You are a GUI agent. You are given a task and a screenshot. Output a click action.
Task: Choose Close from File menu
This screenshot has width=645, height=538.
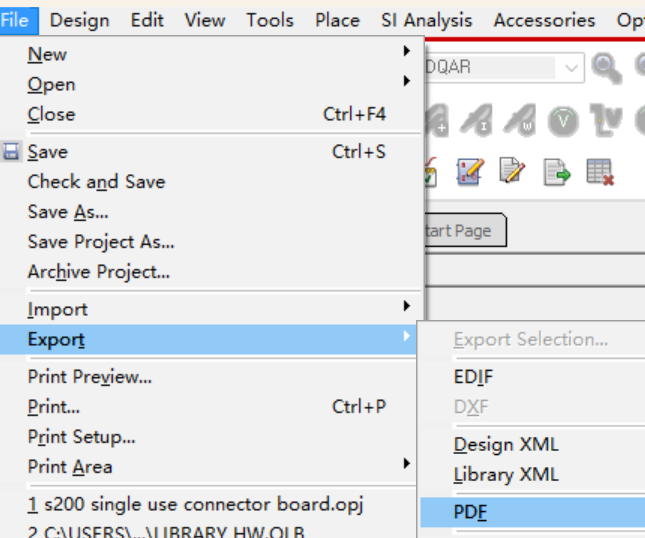[x=212, y=114]
